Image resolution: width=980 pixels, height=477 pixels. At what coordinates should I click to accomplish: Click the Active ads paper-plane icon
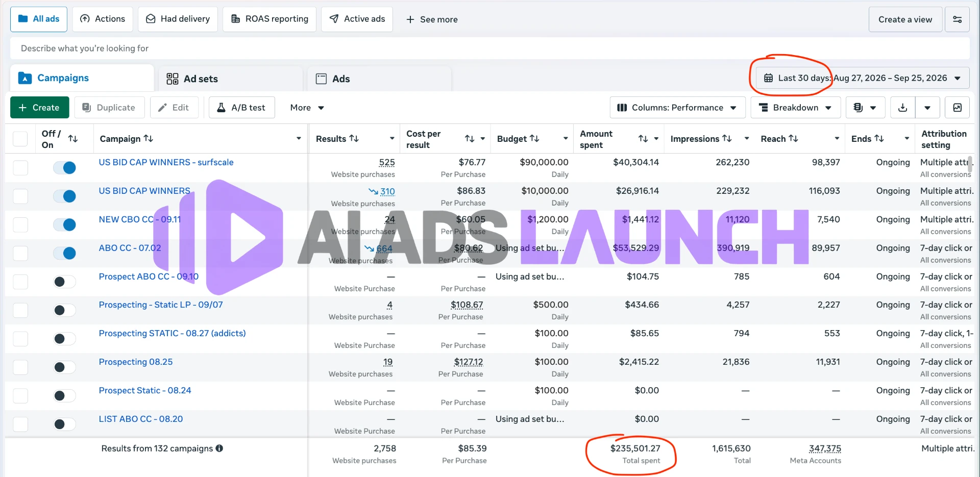(334, 19)
